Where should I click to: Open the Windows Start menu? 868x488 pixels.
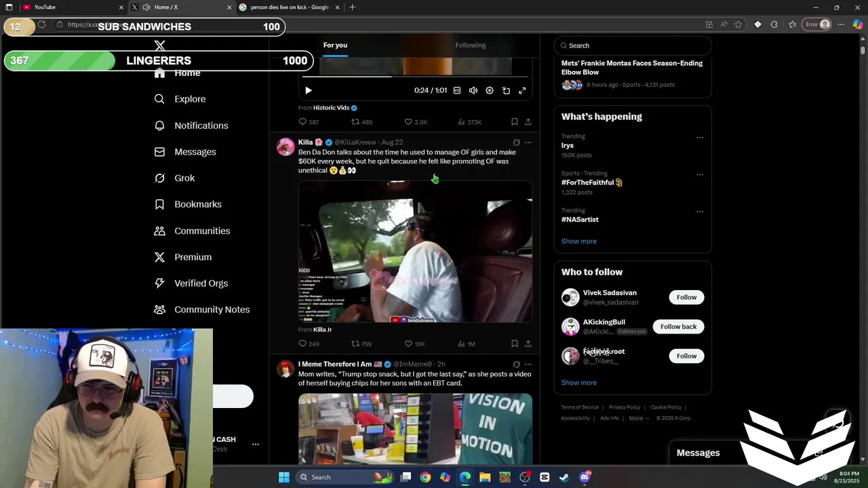coord(284,477)
